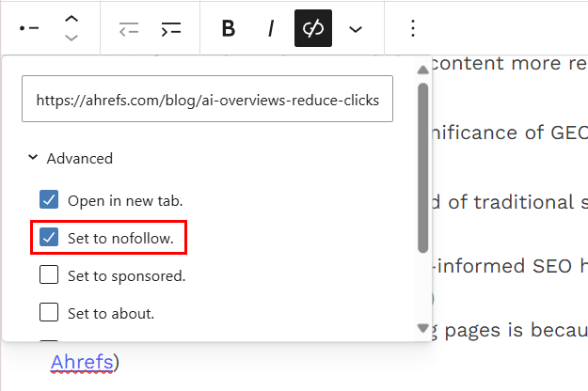Open the more rich text controls dropdown
Screen dimensions: 588x391
point(356,29)
